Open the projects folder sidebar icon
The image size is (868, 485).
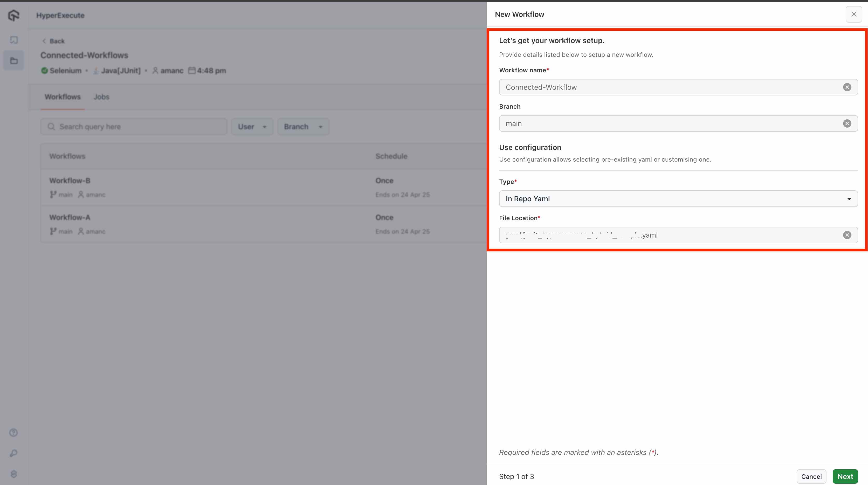point(14,61)
